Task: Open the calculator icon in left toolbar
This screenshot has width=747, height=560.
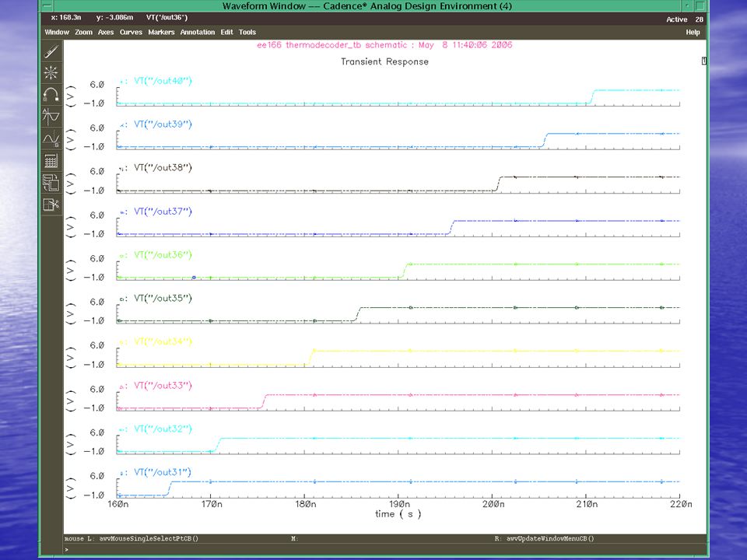Action: coord(51,160)
